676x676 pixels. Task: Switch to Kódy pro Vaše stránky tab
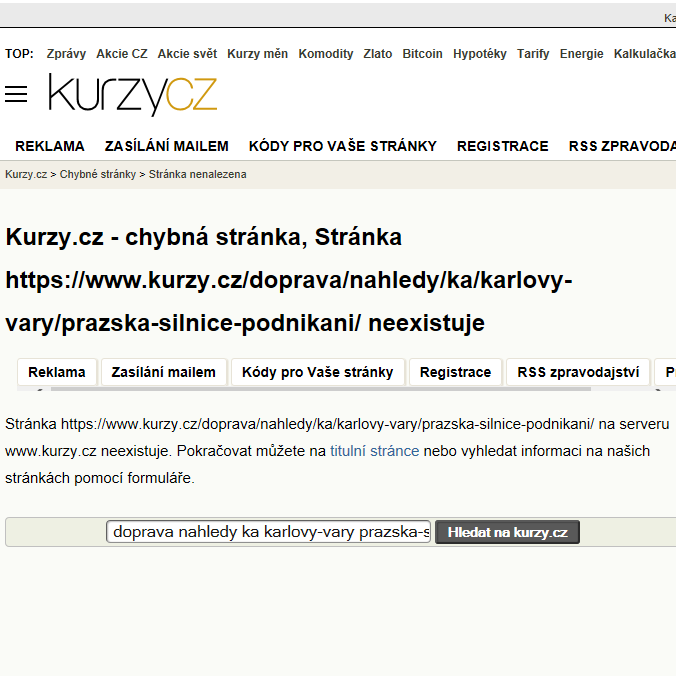point(318,372)
